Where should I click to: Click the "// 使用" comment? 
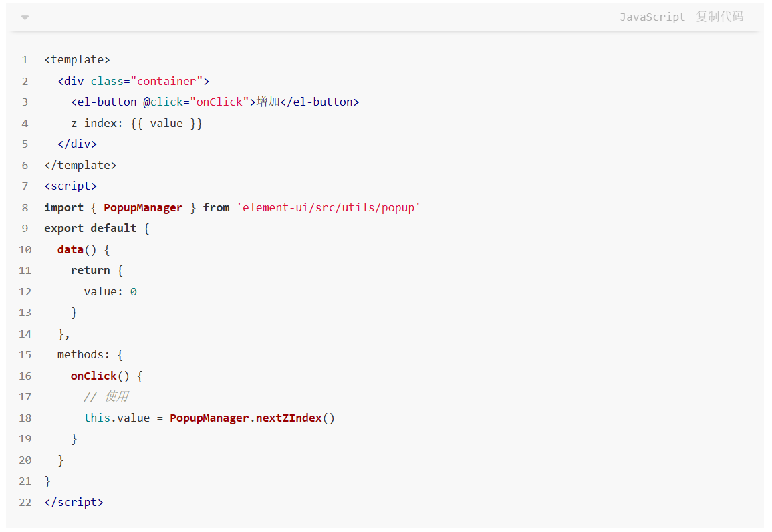click(x=106, y=397)
